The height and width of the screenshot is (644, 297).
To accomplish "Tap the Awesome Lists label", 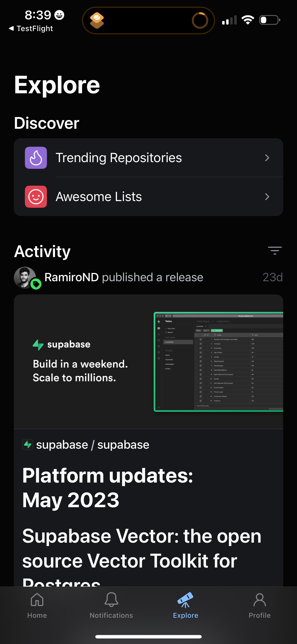I will pos(99,197).
